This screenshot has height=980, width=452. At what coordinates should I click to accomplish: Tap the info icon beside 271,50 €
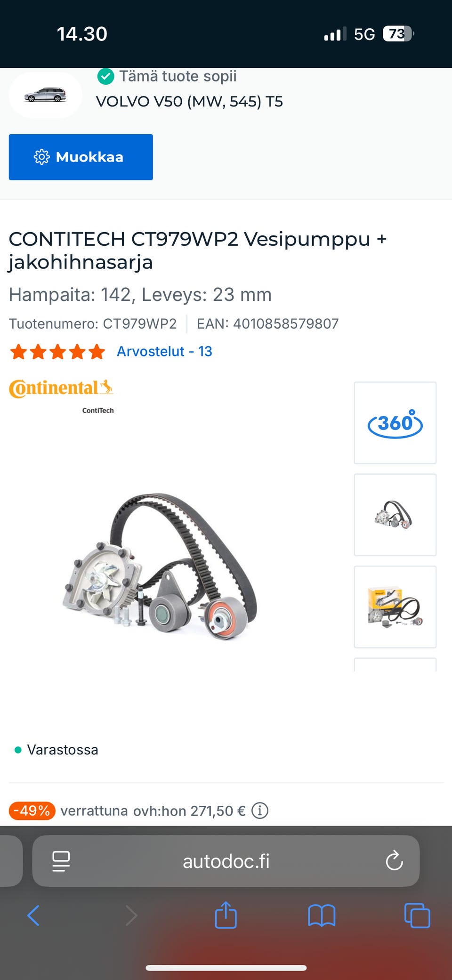pos(260,810)
